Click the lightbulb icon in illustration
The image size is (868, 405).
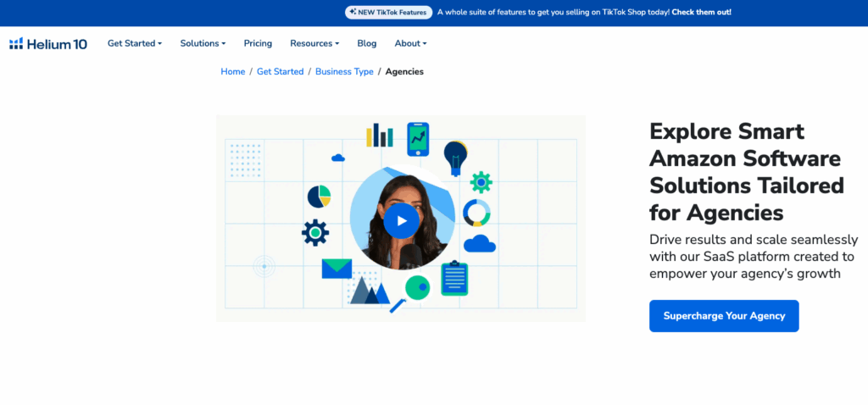pyautogui.click(x=455, y=157)
